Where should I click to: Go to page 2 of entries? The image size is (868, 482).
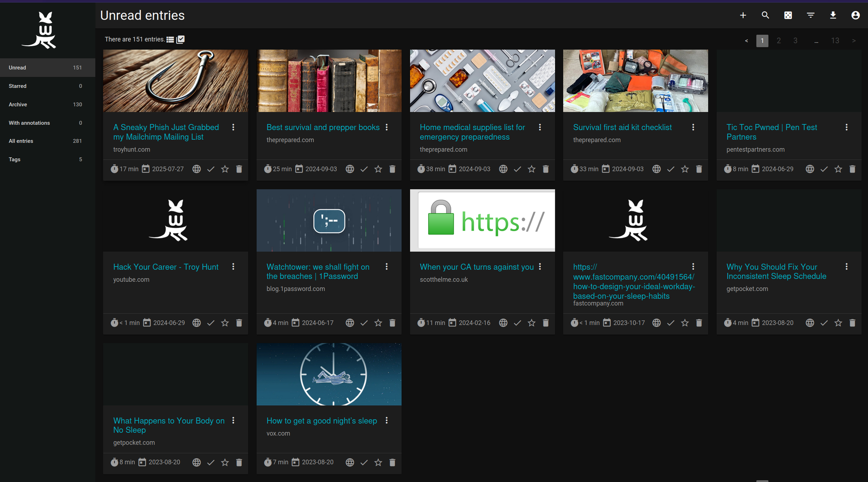coord(778,41)
